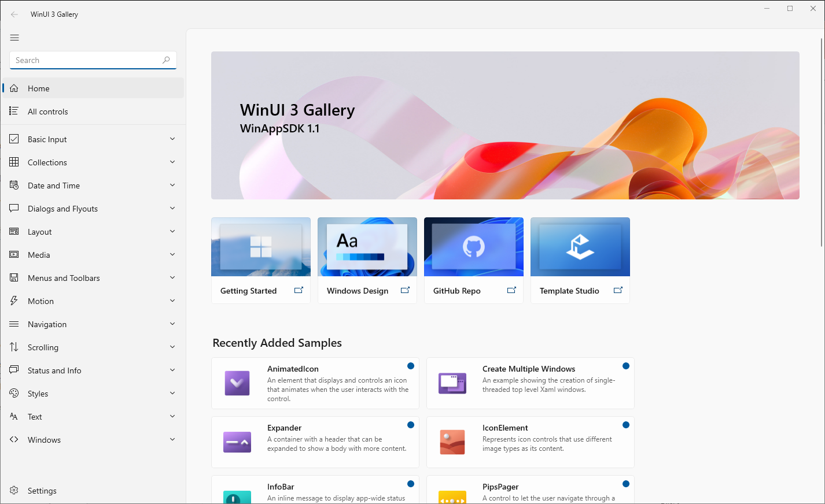Click the AnimatedIcon purple sample icon
This screenshot has height=504, width=825.
pyautogui.click(x=237, y=383)
